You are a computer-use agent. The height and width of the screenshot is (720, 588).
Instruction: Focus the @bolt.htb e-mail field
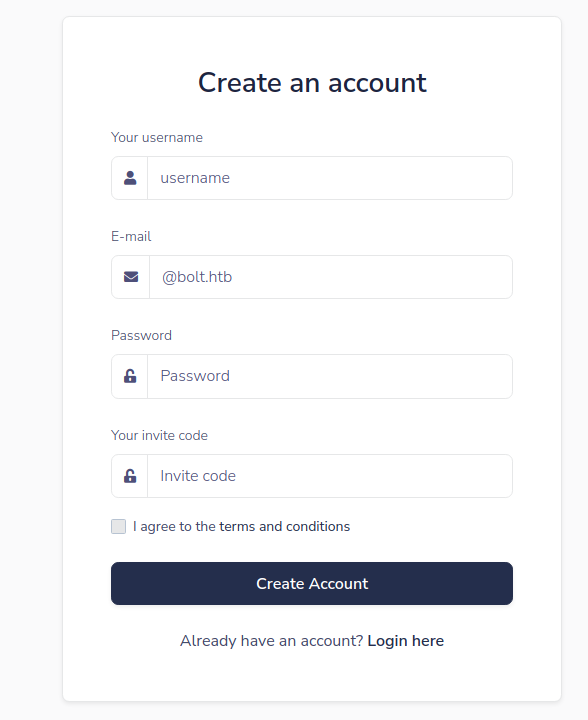pyautogui.click(x=330, y=277)
